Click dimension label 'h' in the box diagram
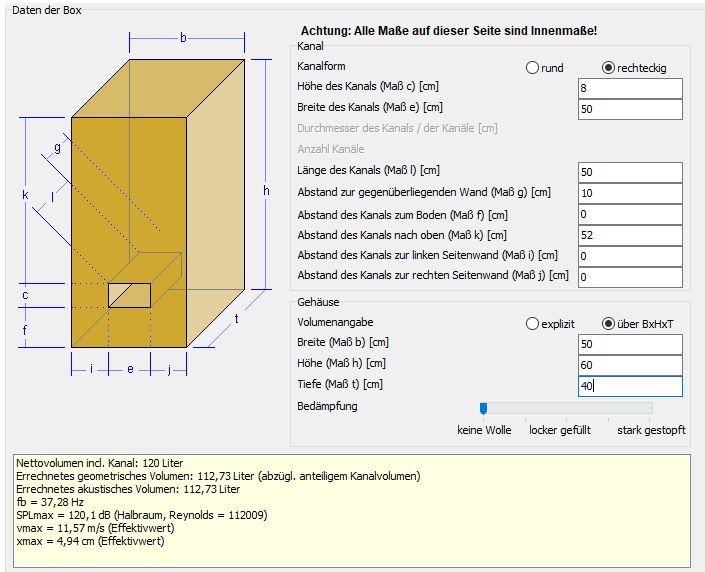Viewport: 705px width, 572px height. pyautogui.click(x=266, y=191)
